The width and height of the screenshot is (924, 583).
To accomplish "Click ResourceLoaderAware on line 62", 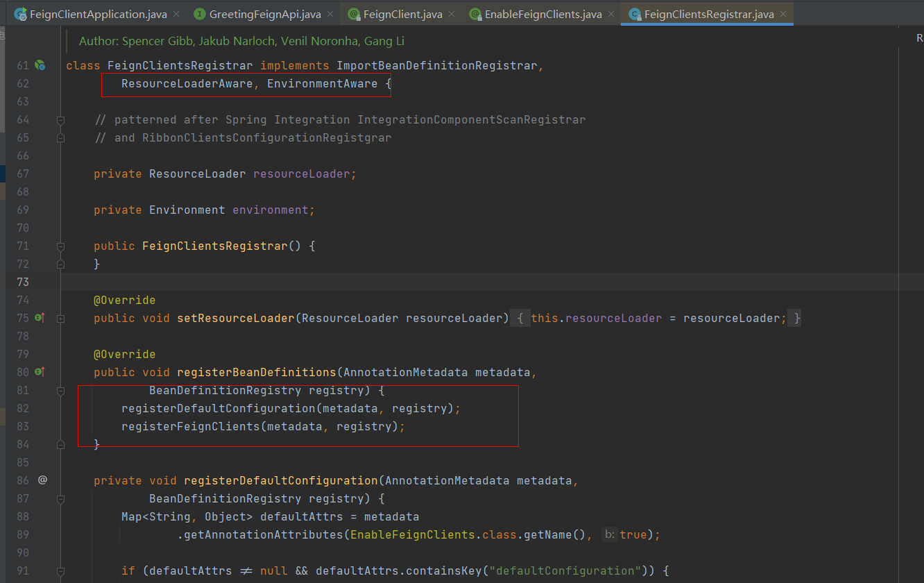I will [x=187, y=83].
